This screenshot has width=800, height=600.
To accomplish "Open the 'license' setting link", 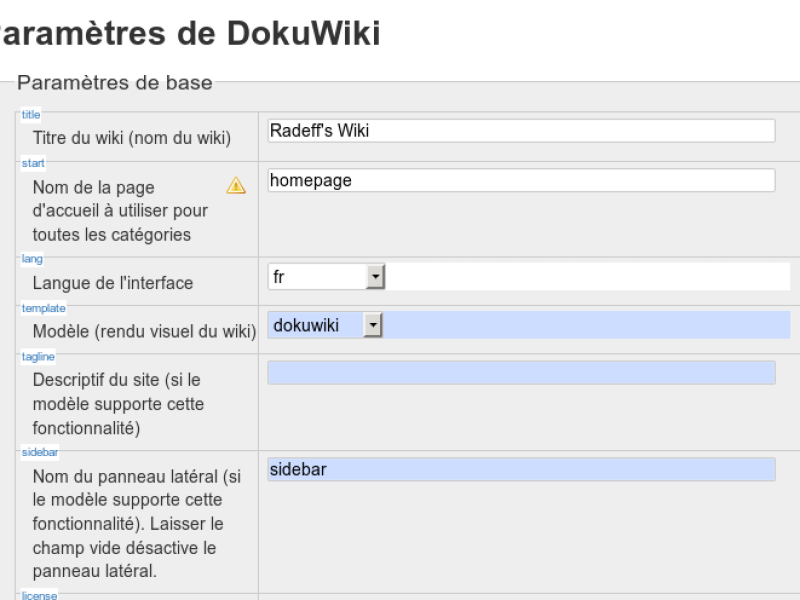I will pos(39,595).
